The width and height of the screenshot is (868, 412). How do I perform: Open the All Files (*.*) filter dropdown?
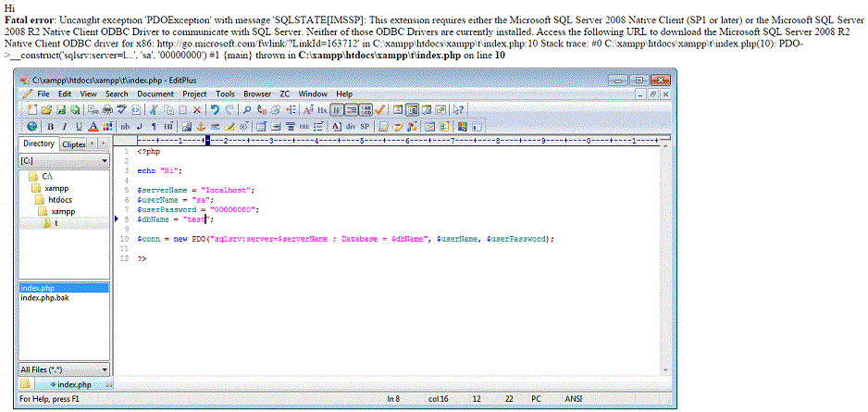(x=105, y=368)
